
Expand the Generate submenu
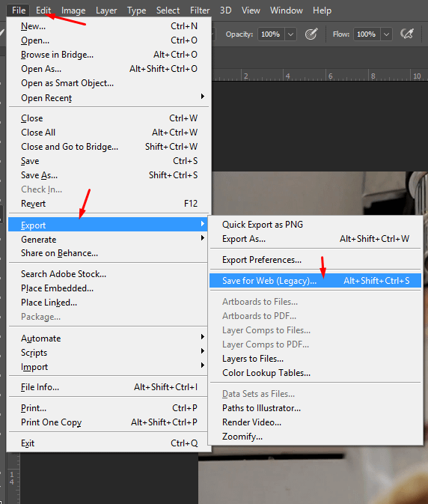click(109, 239)
